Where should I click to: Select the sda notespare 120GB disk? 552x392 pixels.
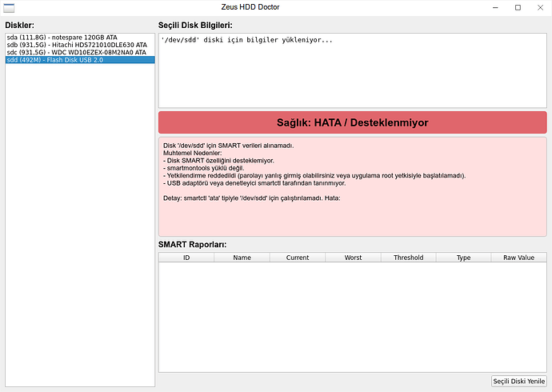pyautogui.click(x=80, y=38)
